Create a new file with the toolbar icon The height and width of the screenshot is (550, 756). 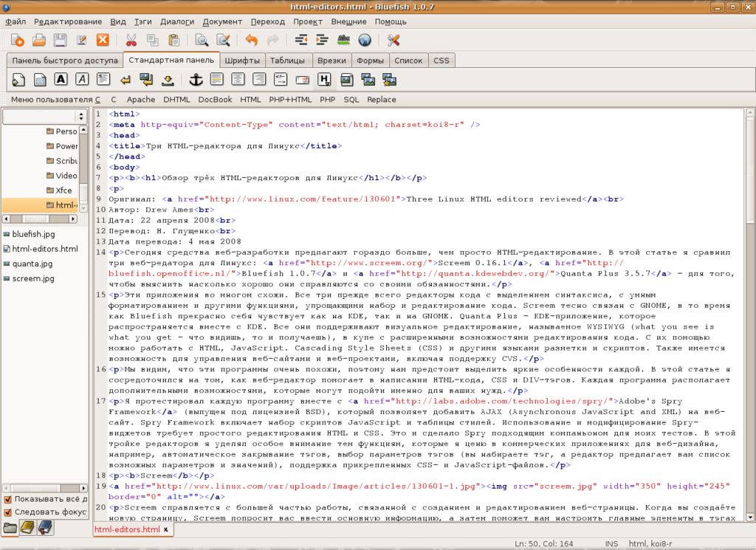click(x=18, y=41)
